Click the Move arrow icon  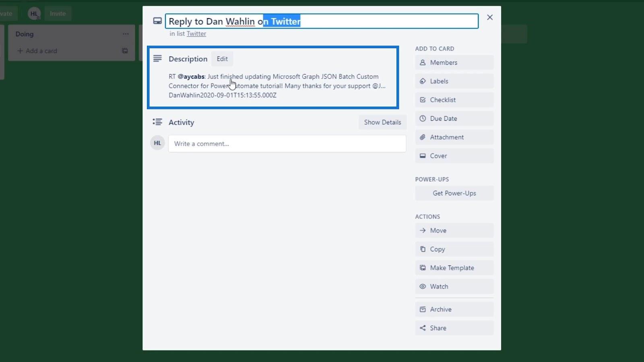coord(423,230)
